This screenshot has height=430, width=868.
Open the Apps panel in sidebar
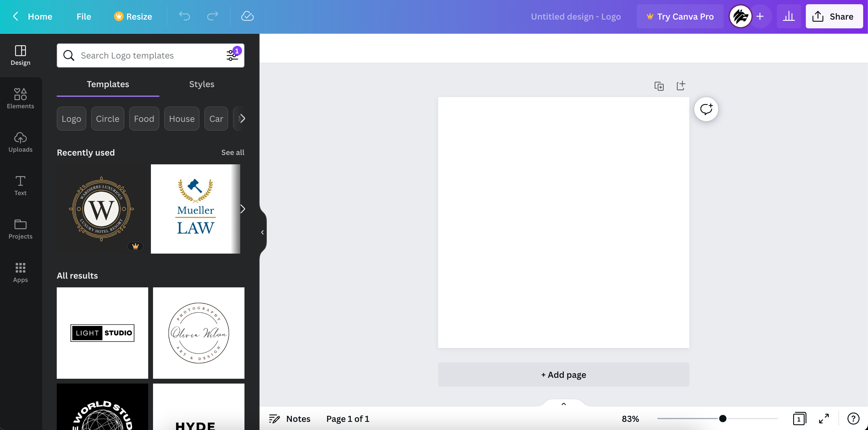click(x=20, y=272)
